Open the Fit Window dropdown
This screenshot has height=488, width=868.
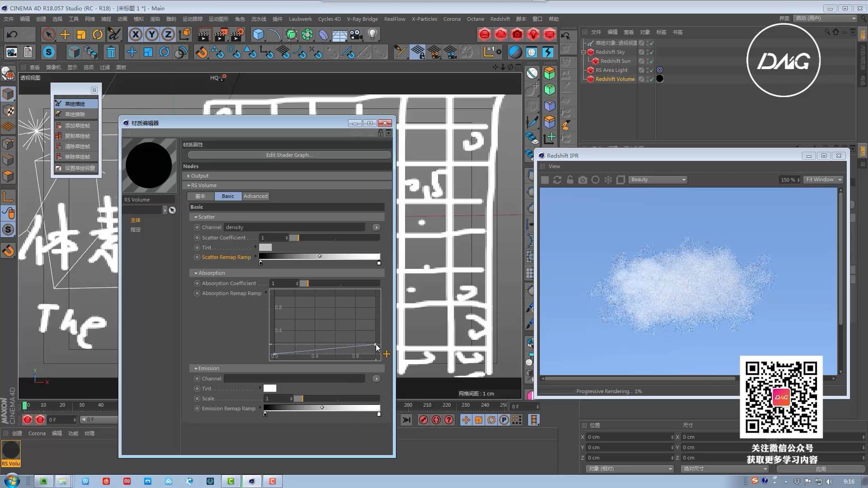(824, 180)
